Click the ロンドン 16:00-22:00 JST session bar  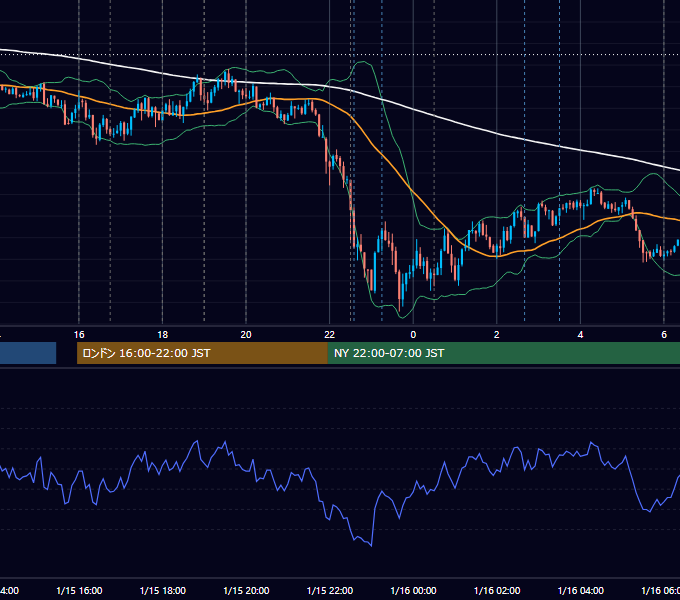(x=202, y=353)
